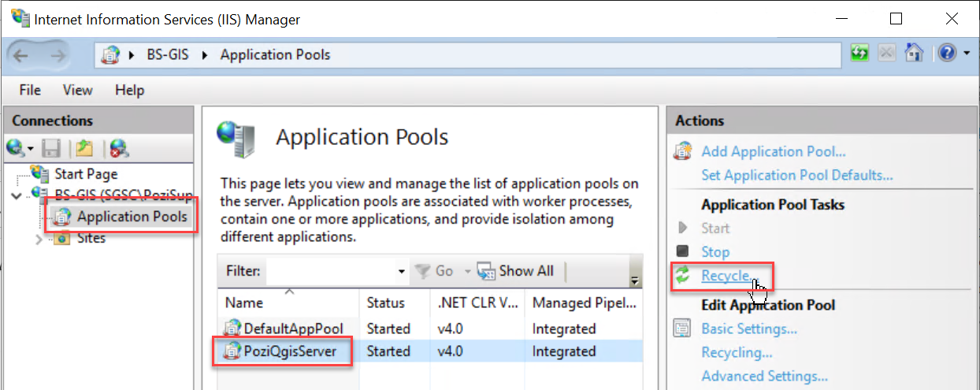Click the green Refresh page icon
The height and width of the screenshot is (390, 980).
pos(859,54)
